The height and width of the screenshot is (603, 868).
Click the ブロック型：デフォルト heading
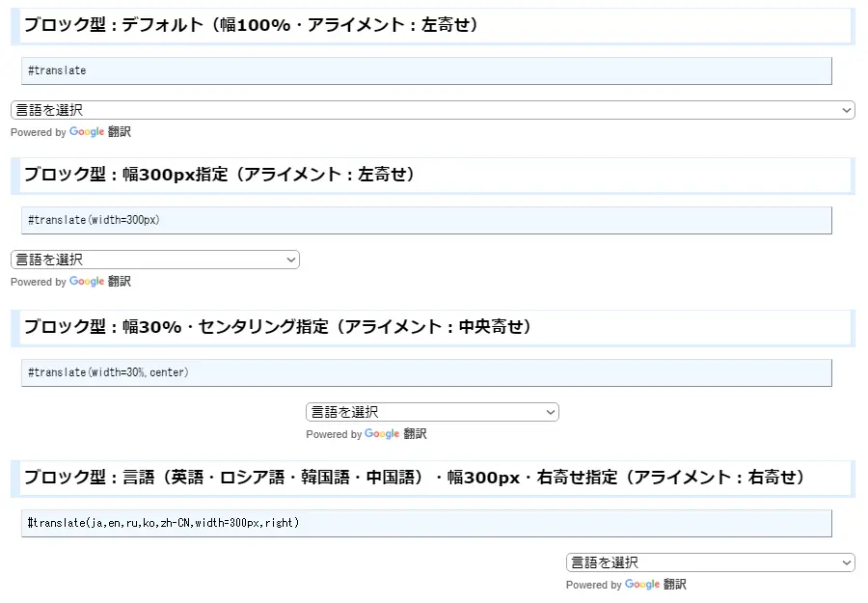[433, 25]
